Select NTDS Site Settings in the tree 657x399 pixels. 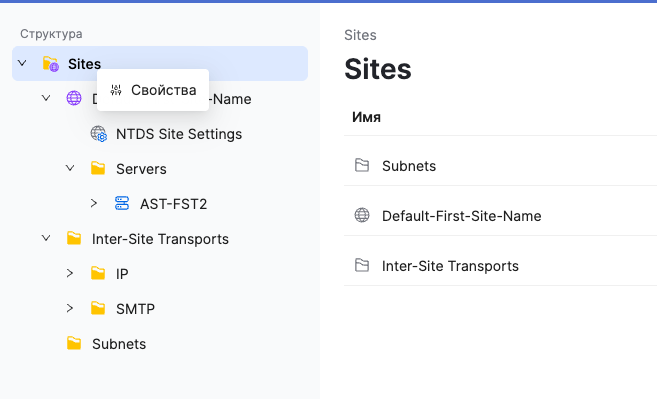(x=179, y=134)
